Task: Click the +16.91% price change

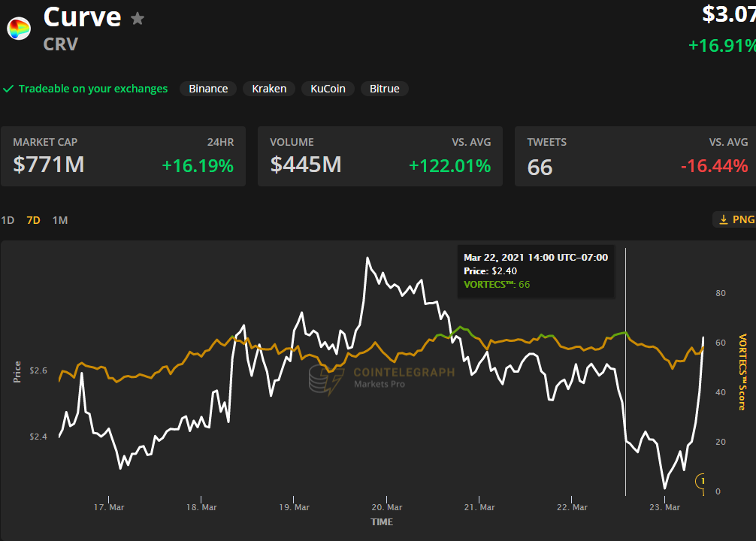Action: 721,46
